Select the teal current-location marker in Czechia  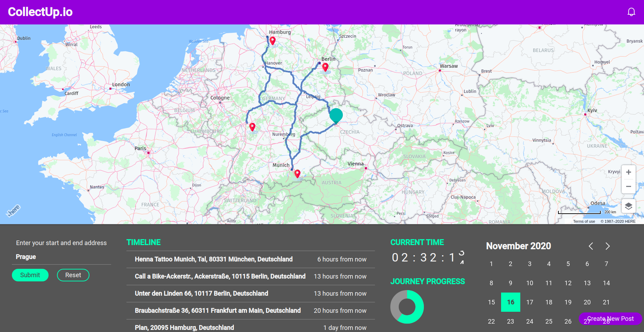(x=336, y=116)
